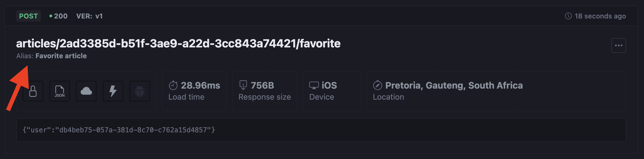The height and width of the screenshot is (159, 644).
Task: Click the Favorite article alias
Action: point(61,56)
